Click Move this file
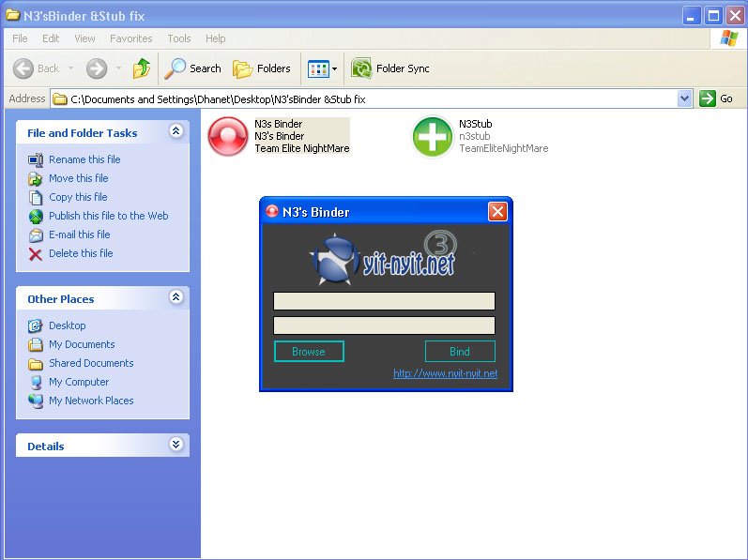 (78, 178)
